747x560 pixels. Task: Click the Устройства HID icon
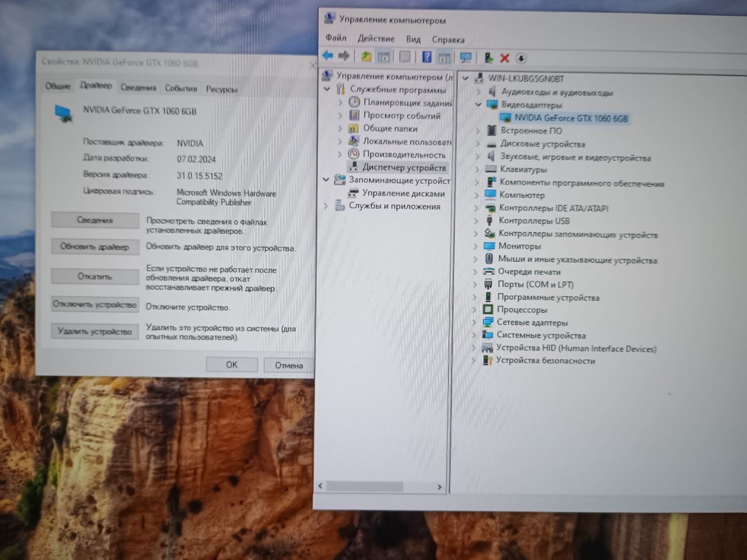[487, 348]
